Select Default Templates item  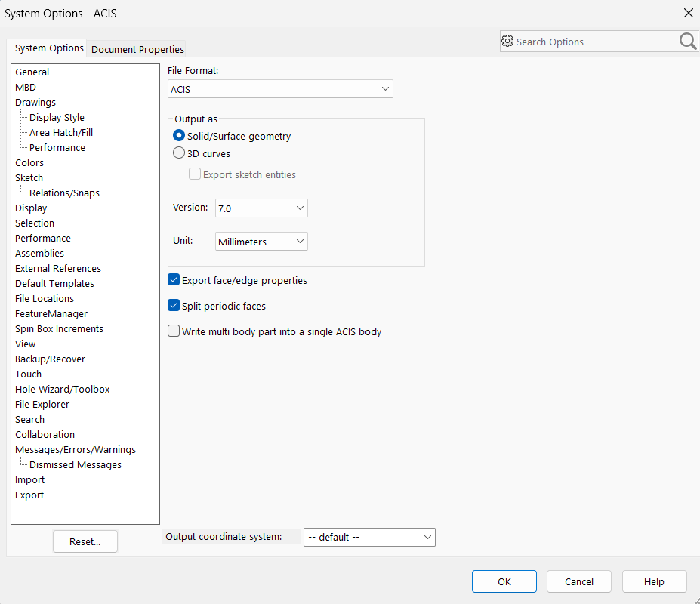click(54, 283)
